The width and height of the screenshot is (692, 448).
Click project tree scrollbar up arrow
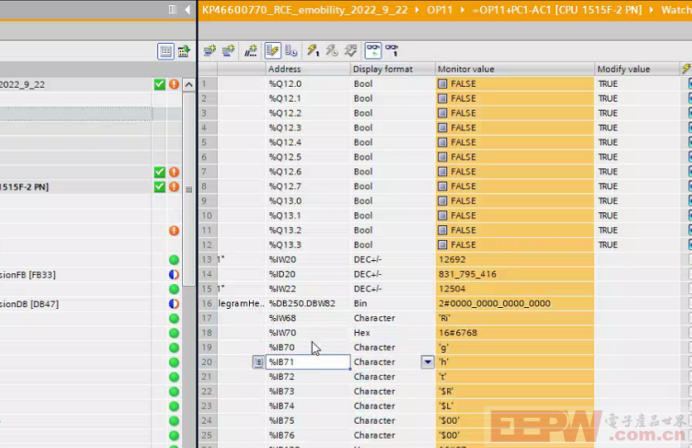(188, 84)
